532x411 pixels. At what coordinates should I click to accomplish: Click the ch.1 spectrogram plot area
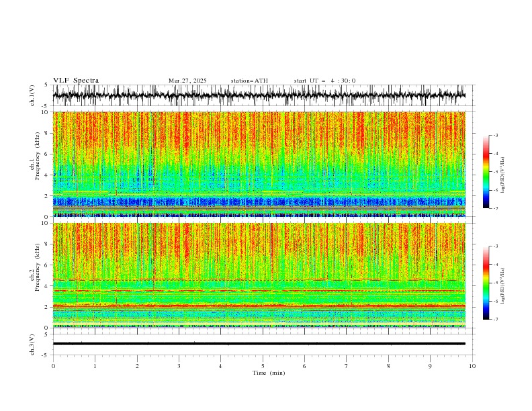tap(259, 164)
